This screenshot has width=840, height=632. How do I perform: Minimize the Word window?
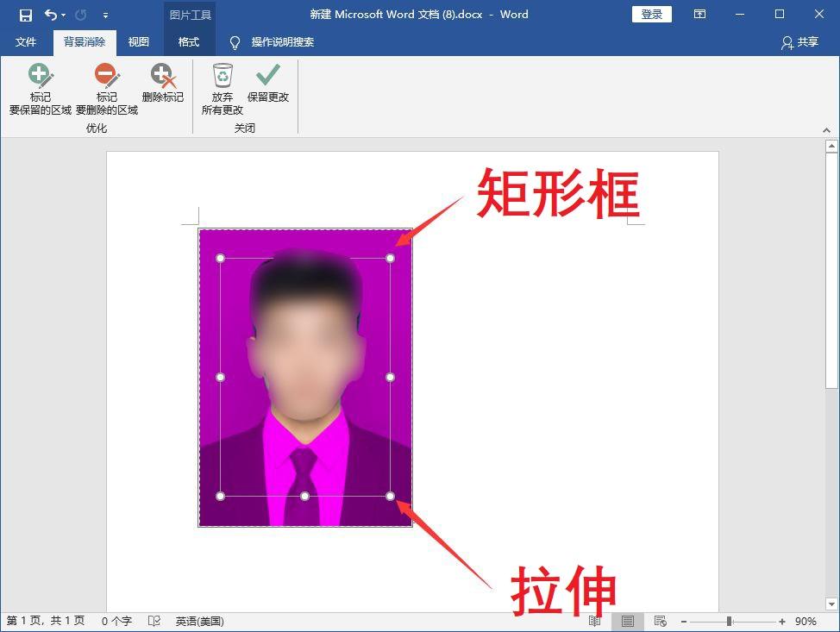click(740, 15)
